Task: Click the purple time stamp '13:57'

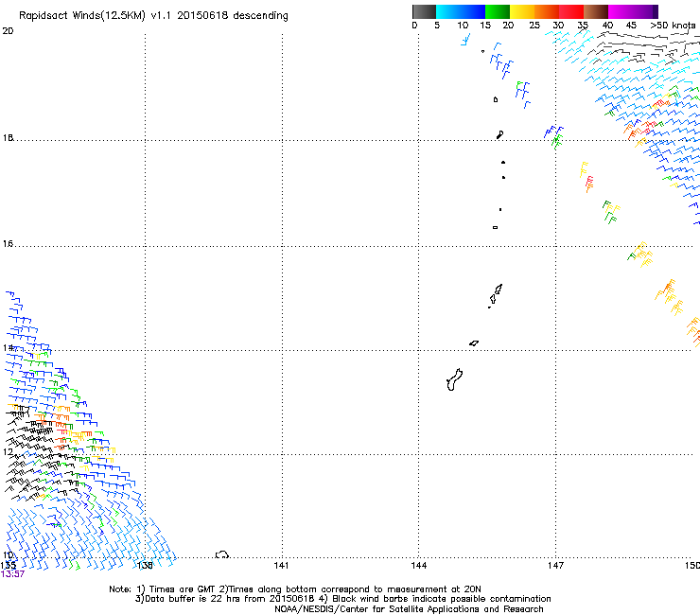Action: pyautogui.click(x=12, y=574)
